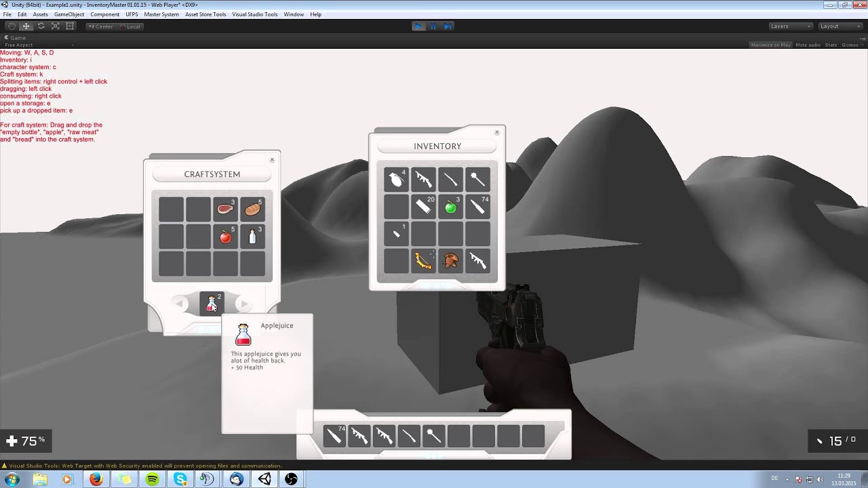
Task: Open the Visual Studio Tools menu
Action: [255, 14]
